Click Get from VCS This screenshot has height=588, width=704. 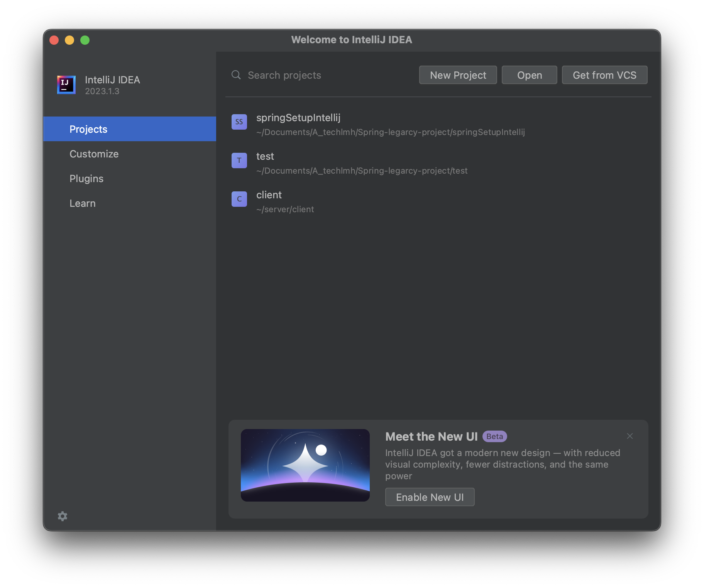(605, 75)
